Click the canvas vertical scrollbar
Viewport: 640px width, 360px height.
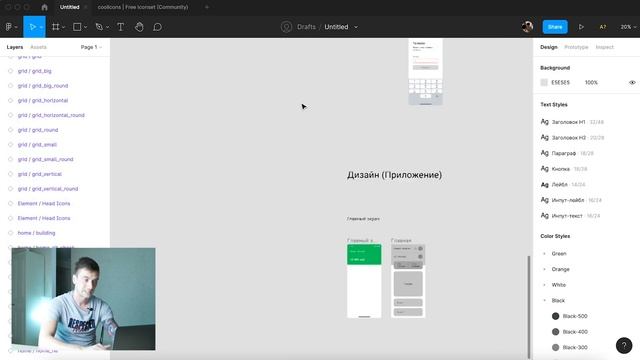(x=529, y=306)
